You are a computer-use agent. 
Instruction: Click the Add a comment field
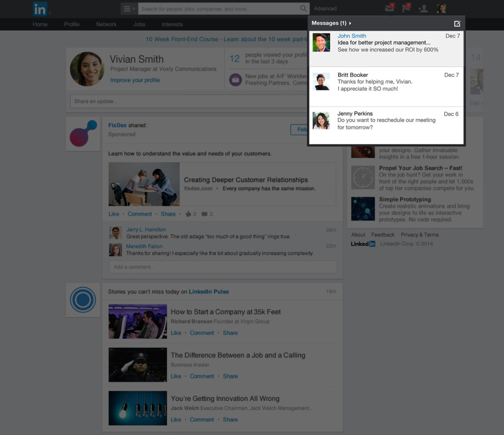click(x=222, y=267)
